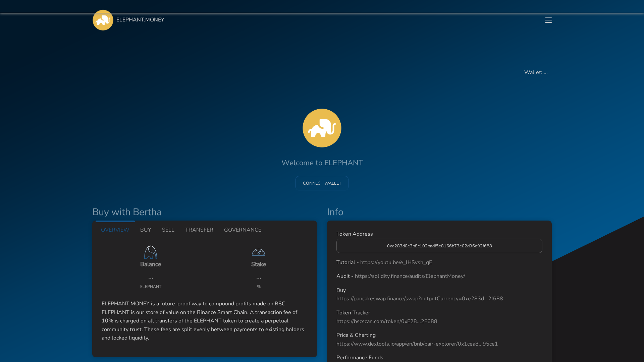The width and height of the screenshot is (644, 362).
Task: Open the Transfer tab
Action: (x=199, y=230)
